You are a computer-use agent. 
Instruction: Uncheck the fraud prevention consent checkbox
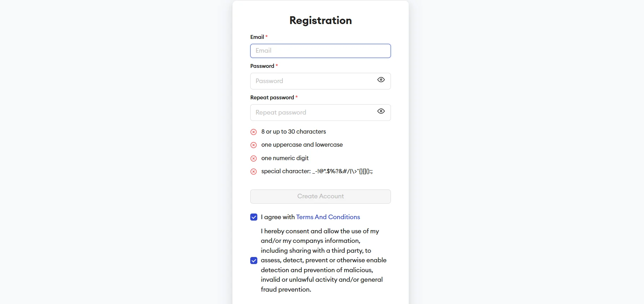[254, 261]
